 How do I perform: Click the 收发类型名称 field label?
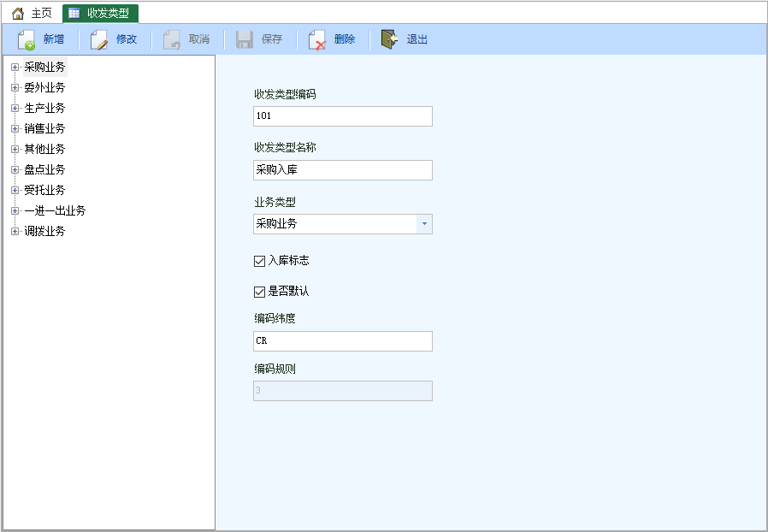pyautogui.click(x=285, y=147)
